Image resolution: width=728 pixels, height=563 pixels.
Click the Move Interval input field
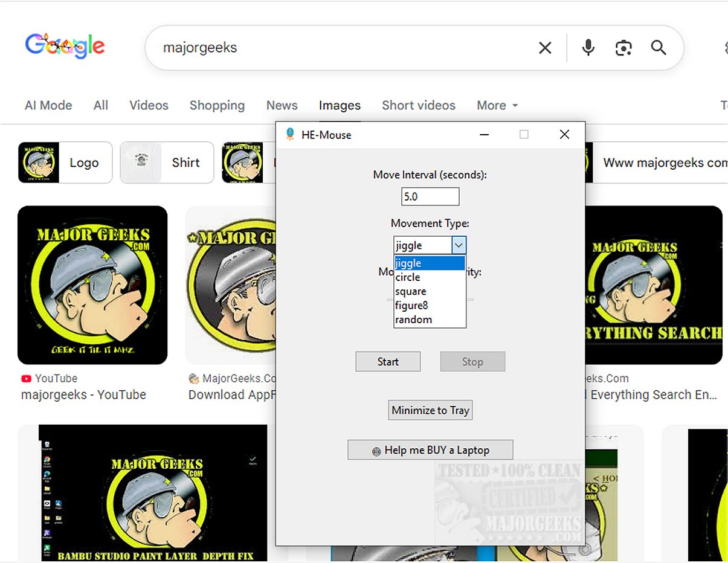coord(430,196)
